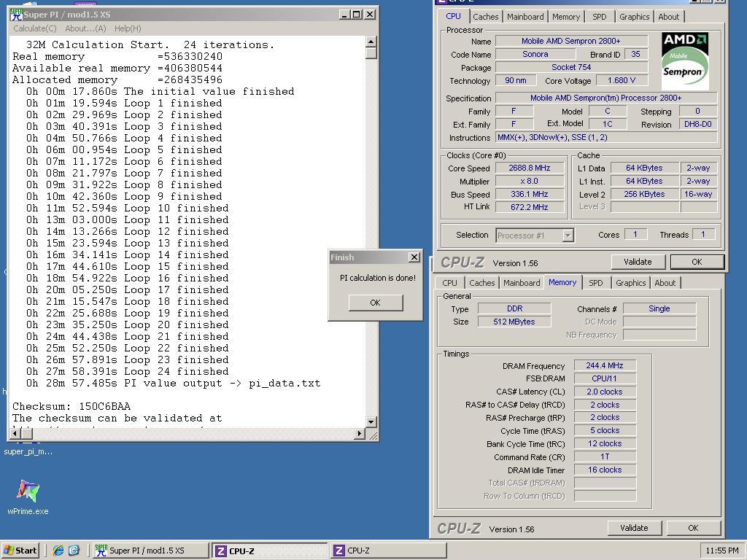Click Validate in the upper CPU-Z window
The height and width of the screenshot is (560, 747).
[638, 262]
